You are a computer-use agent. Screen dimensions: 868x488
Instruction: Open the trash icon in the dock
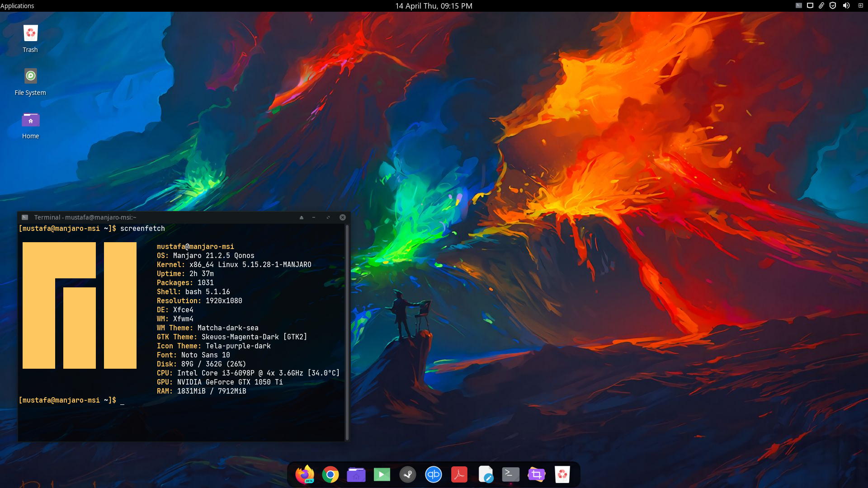point(562,474)
